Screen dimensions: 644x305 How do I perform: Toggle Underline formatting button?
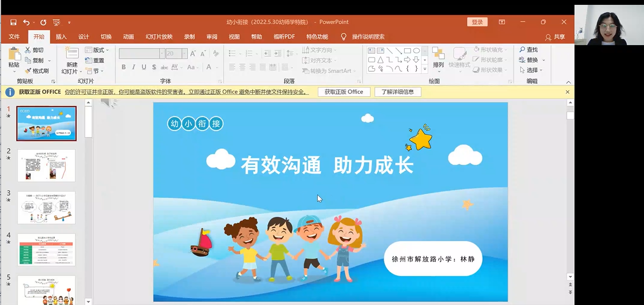144,67
